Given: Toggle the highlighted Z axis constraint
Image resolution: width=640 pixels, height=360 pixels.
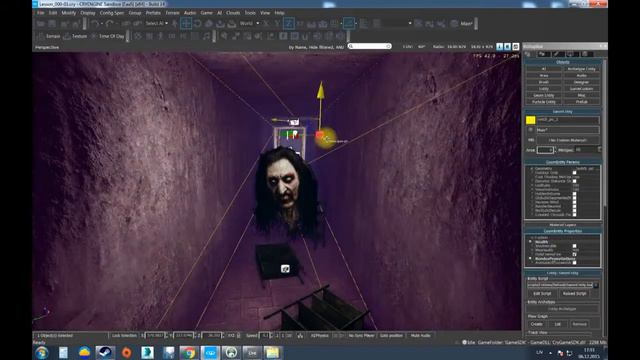Looking at the screenshot, I should [x=288, y=23].
